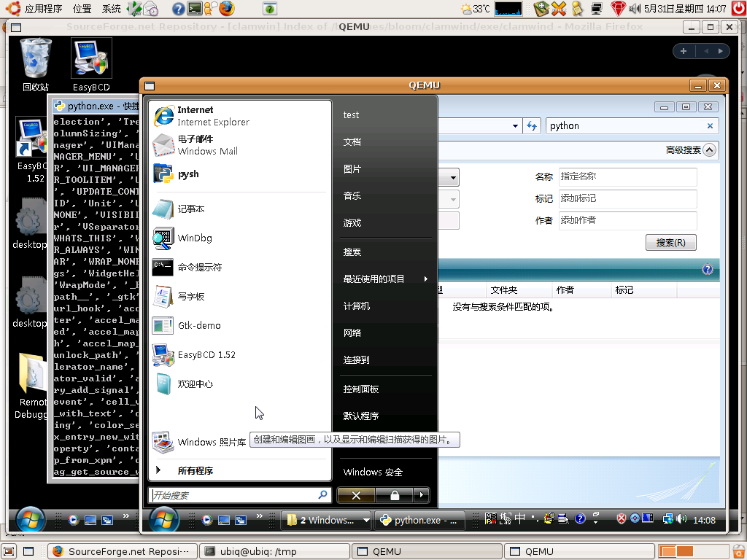
Task: Switch to the SourceForge.net Firefox window button
Action: coord(123,551)
